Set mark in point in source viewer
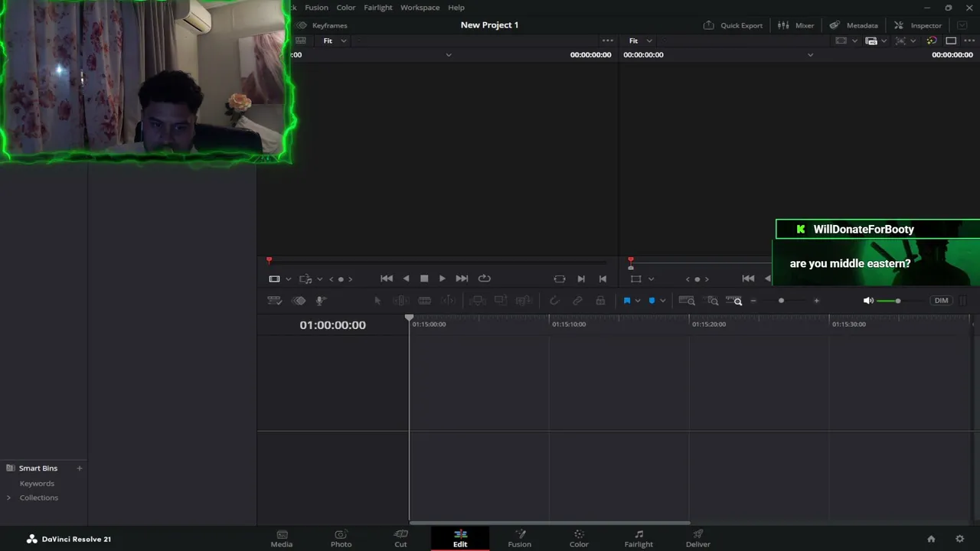980x551 pixels. (x=581, y=279)
